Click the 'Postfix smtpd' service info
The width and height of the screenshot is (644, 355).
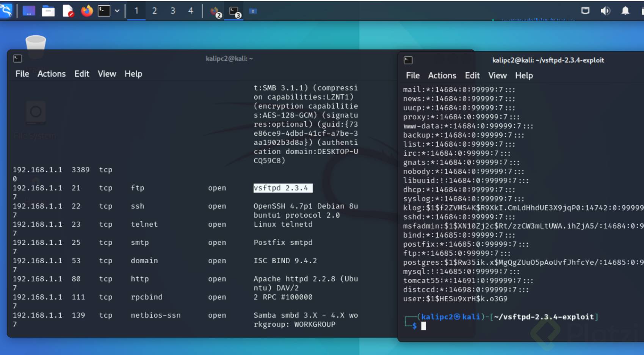(x=283, y=242)
